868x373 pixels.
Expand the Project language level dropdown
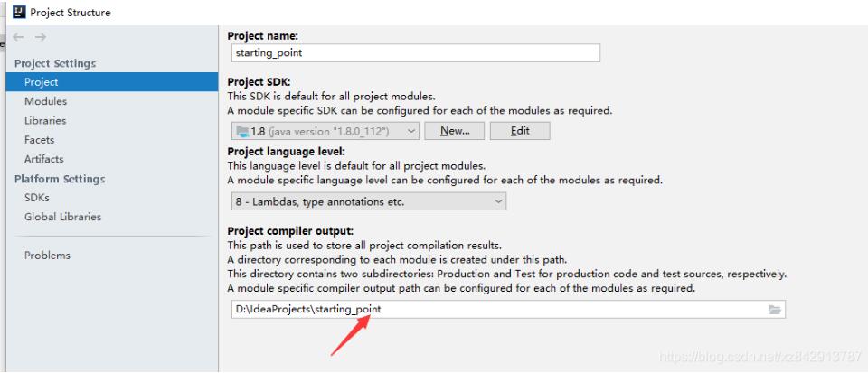pos(499,203)
